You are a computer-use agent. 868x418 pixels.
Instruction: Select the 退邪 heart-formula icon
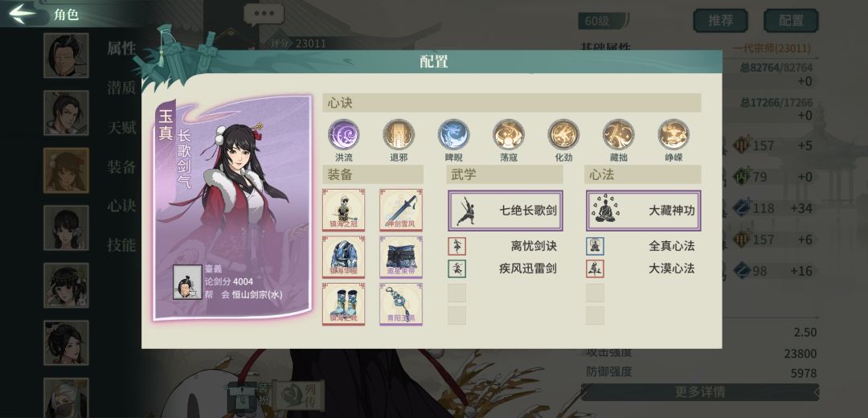pyautogui.click(x=399, y=134)
